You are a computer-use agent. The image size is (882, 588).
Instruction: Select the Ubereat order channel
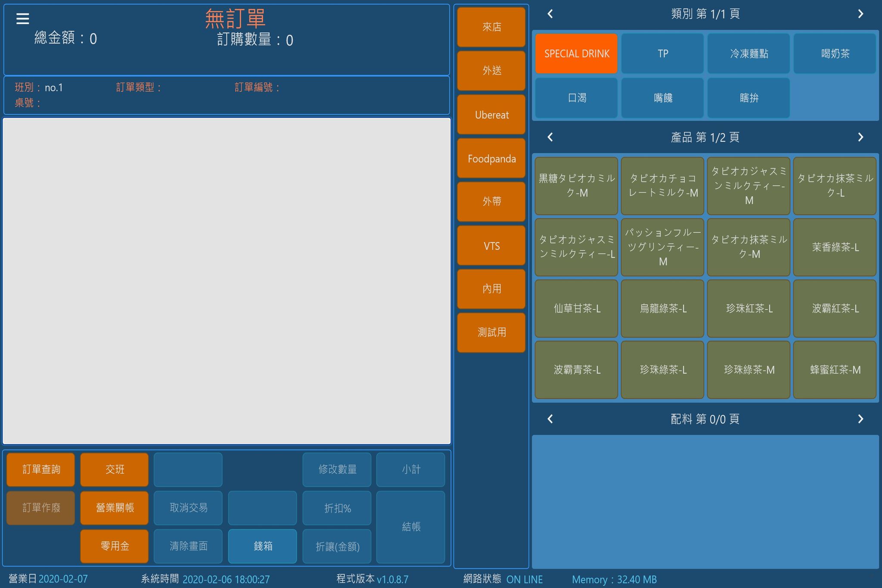[491, 115]
